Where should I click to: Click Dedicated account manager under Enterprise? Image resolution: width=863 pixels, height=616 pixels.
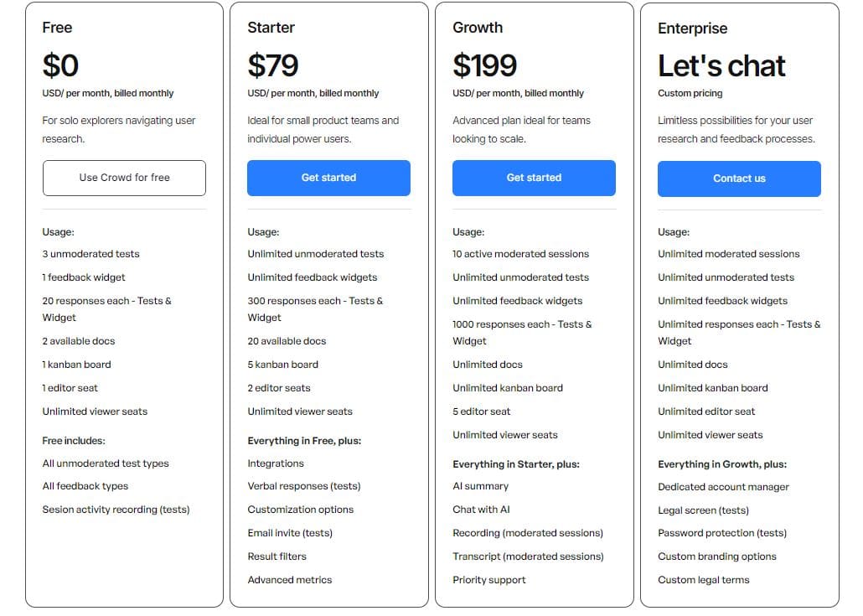723,487
